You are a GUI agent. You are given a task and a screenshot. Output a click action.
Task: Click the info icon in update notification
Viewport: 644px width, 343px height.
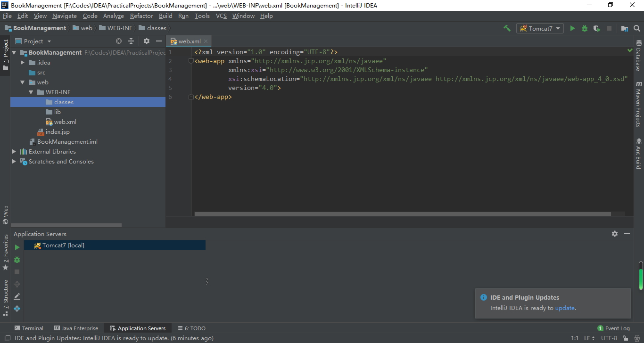[x=483, y=297]
